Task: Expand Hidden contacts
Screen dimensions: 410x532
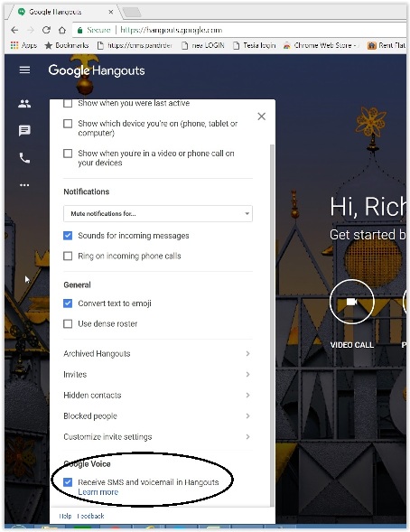Action: point(158,395)
